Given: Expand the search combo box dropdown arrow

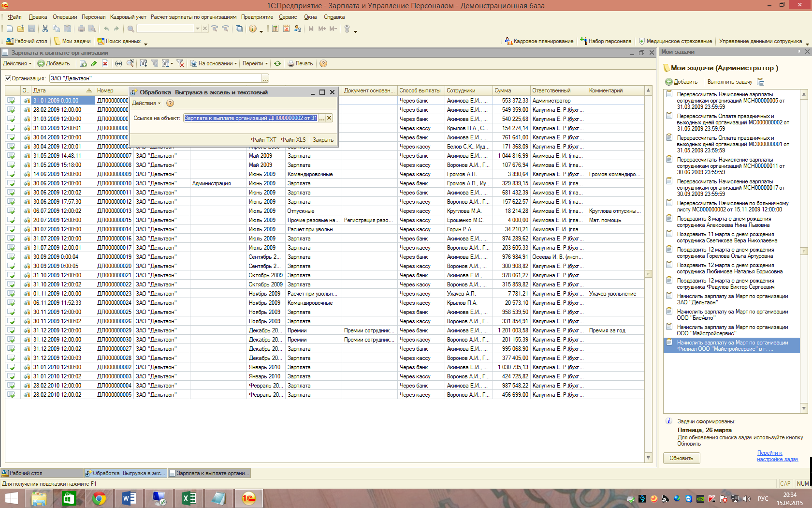Looking at the screenshot, I should point(197,29).
